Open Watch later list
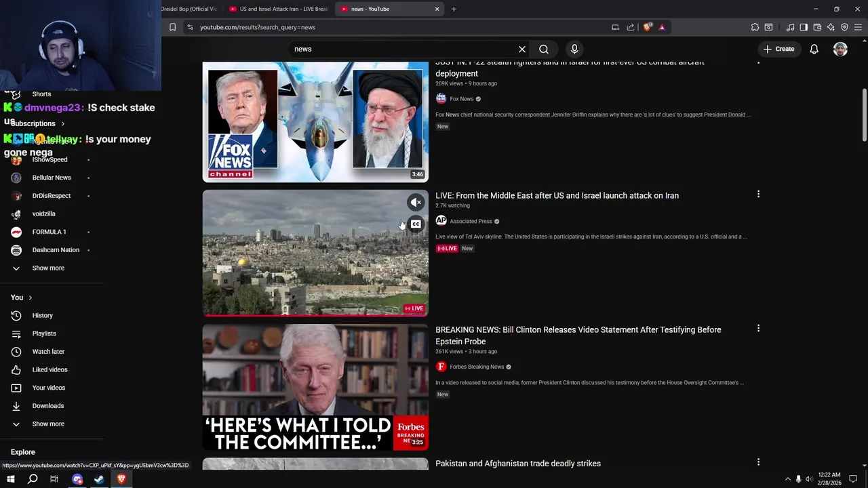Screen dimensions: 868x488 click(48, 351)
